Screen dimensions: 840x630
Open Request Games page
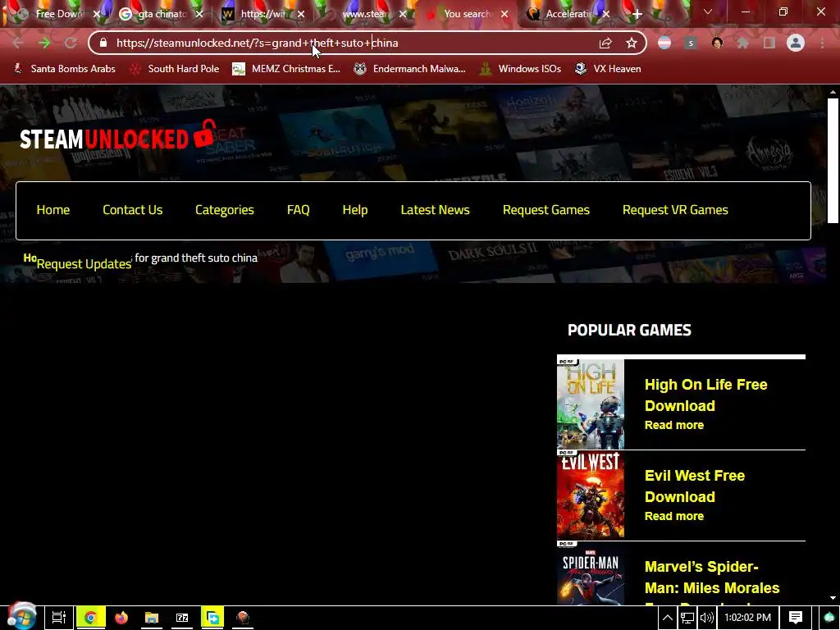pyautogui.click(x=546, y=210)
